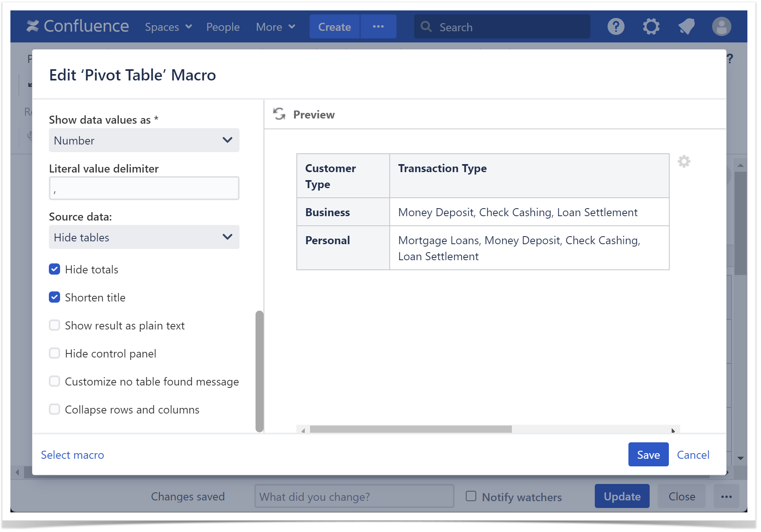Enable Show result as plain text
Viewport: 761px width, 532px height.
pyautogui.click(x=54, y=325)
